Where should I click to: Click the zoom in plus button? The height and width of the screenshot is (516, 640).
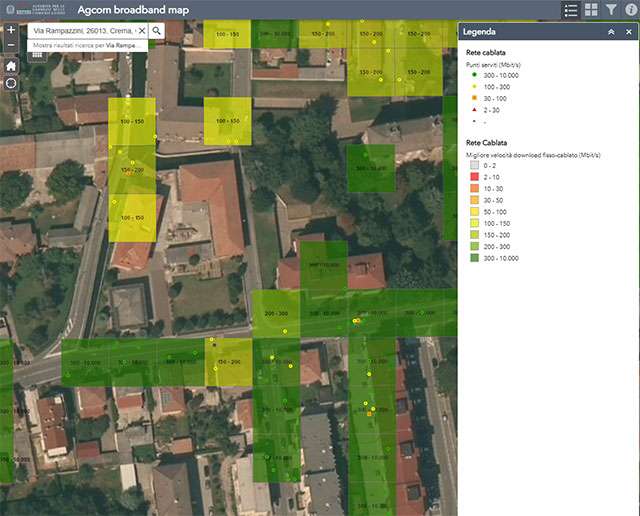tap(11, 30)
